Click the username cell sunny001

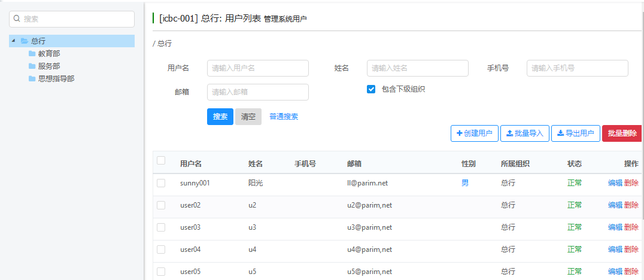(195, 183)
